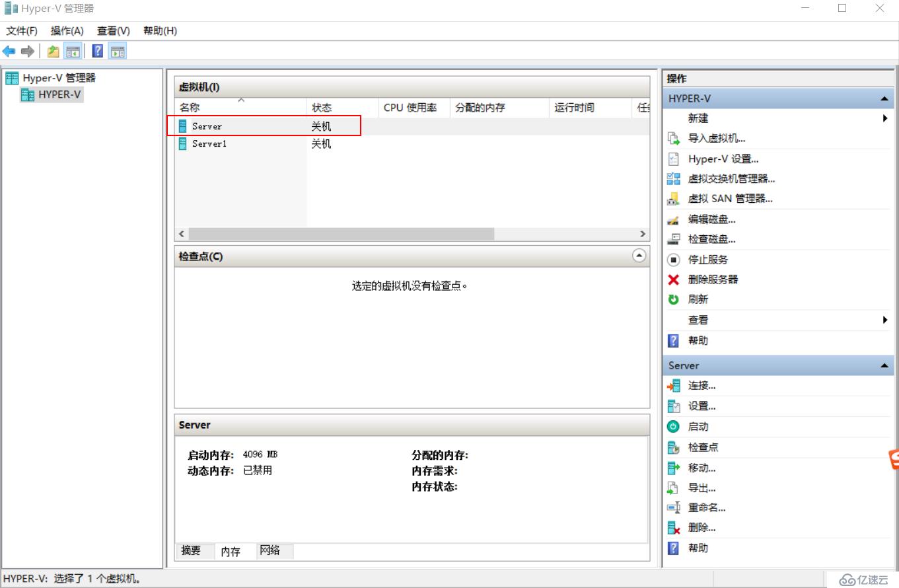Image resolution: width=899 pixels, height=588 pixels.
Task: Click the 连接... action link
Action: point(701,386)
